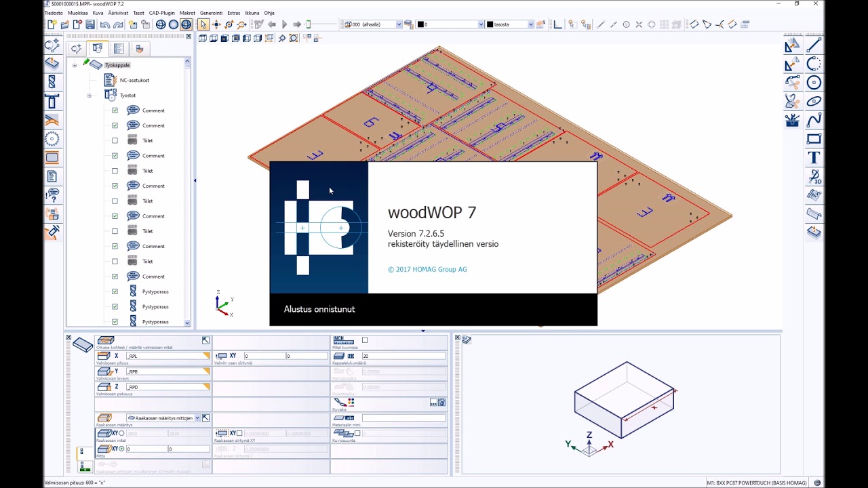Collapse the Työstöt tree node
This screenshot has height=488, width=868.
89,96
